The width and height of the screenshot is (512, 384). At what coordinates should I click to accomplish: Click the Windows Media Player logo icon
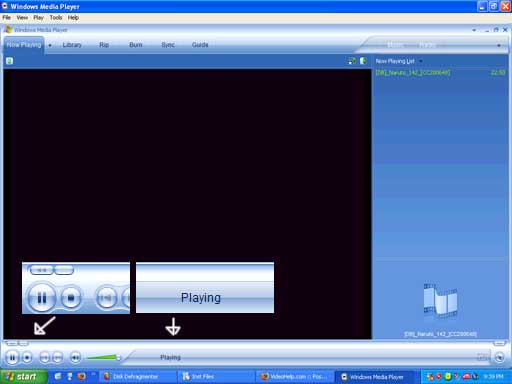coord(8,29)
